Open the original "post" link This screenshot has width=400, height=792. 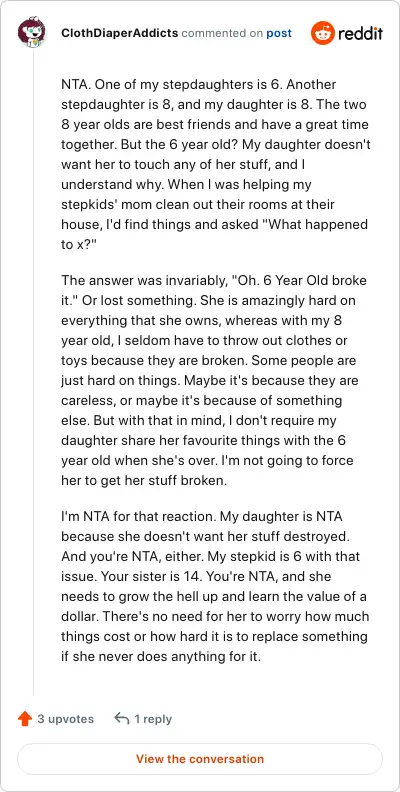(x=279, y=33)
